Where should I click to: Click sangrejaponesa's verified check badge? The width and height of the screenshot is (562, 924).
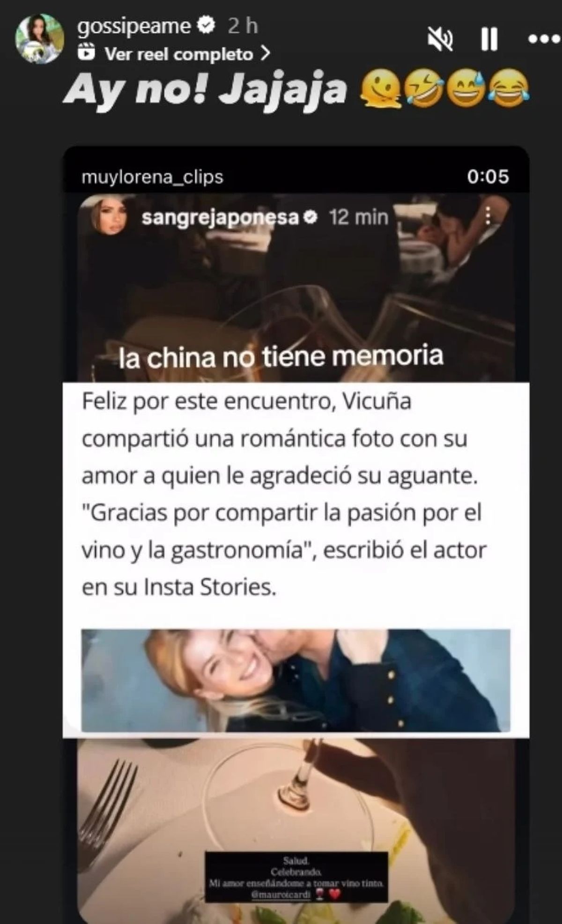pos(311,217)
